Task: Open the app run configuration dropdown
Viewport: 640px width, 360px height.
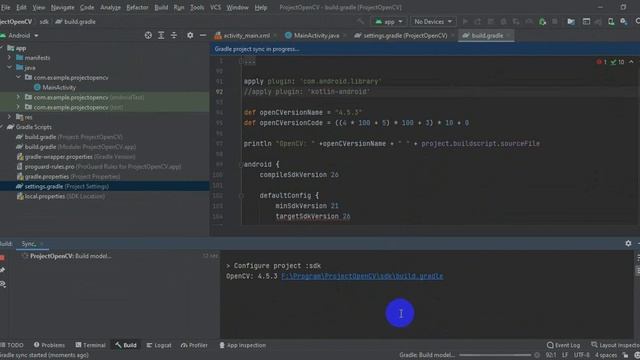Action: tap(389, 21)
